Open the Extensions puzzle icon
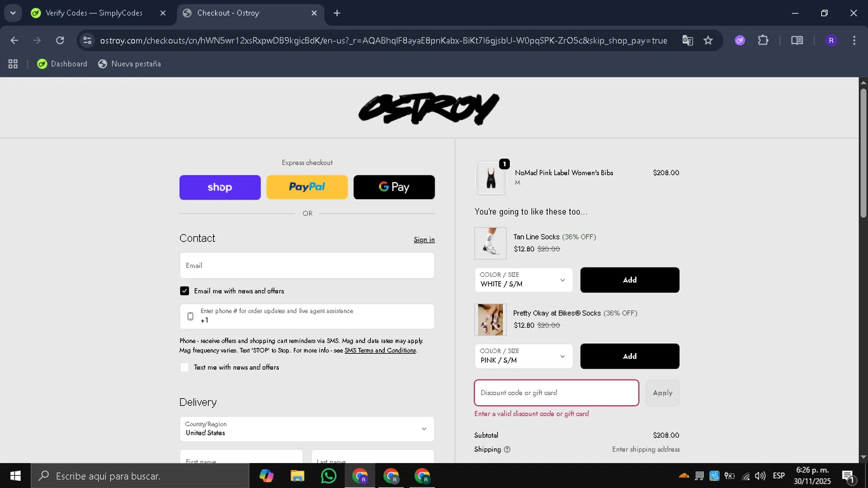 [x=763, y=41]
